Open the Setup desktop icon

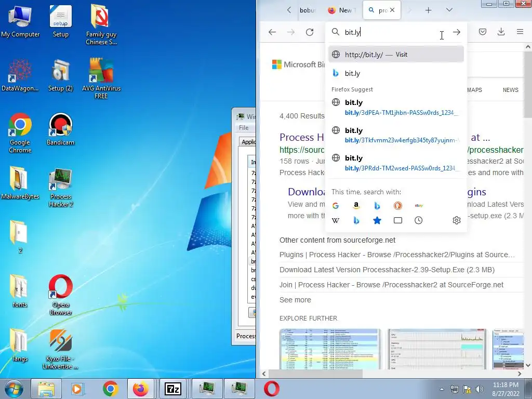point(60,21)
